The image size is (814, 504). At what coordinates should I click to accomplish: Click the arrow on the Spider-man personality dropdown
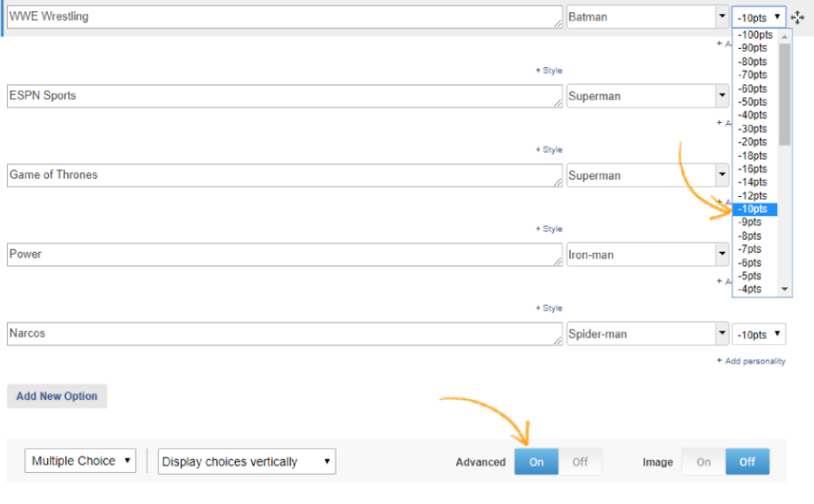tap(721, 335)
